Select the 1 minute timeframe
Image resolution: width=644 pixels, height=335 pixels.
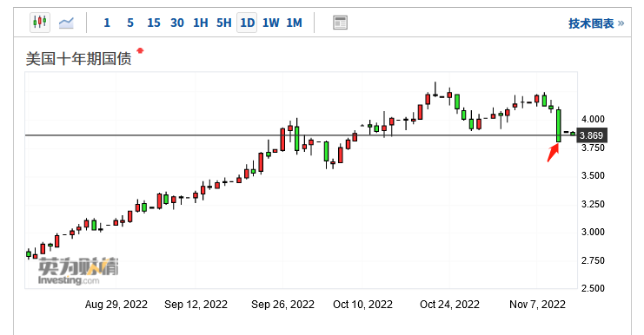(x=107, y=23)
